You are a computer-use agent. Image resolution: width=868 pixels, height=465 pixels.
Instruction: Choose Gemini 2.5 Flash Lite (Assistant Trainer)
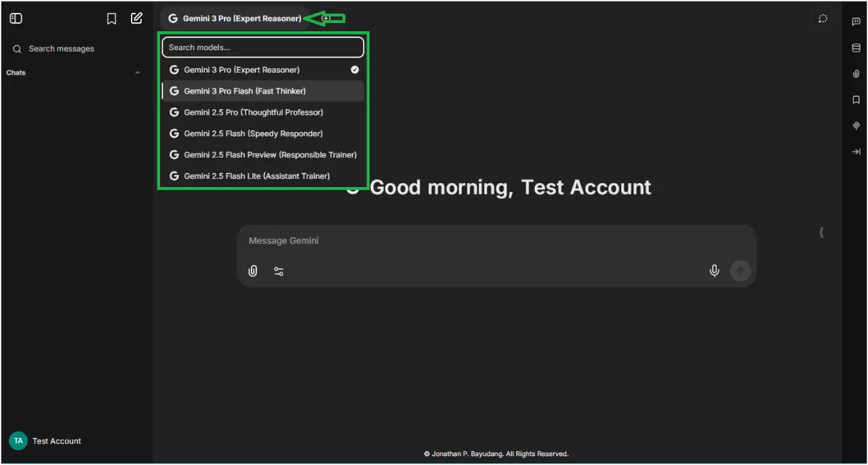[263, 176]
